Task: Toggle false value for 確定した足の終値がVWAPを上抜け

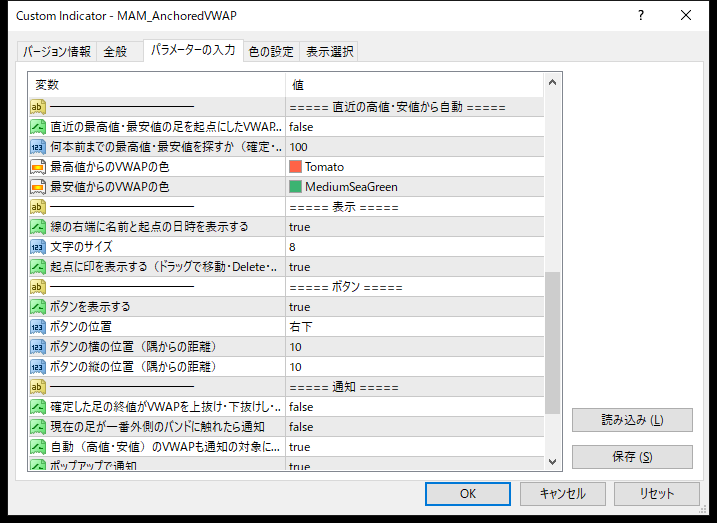Action: (x=415, y=407)
